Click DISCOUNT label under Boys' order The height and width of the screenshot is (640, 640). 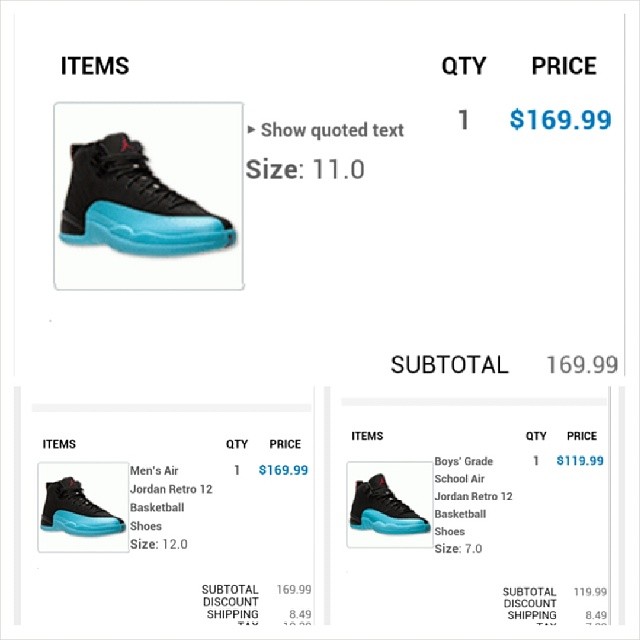(x=530, y=604)
